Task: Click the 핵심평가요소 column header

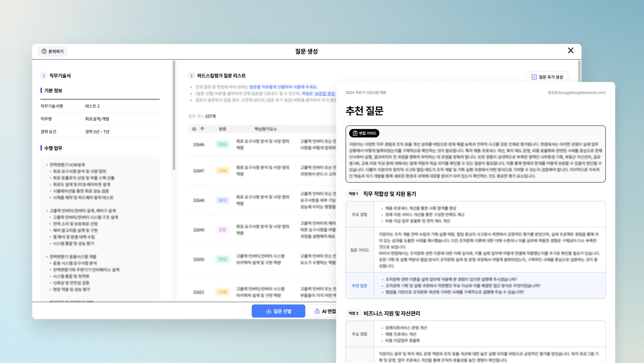Action: (x=265, y=129)
